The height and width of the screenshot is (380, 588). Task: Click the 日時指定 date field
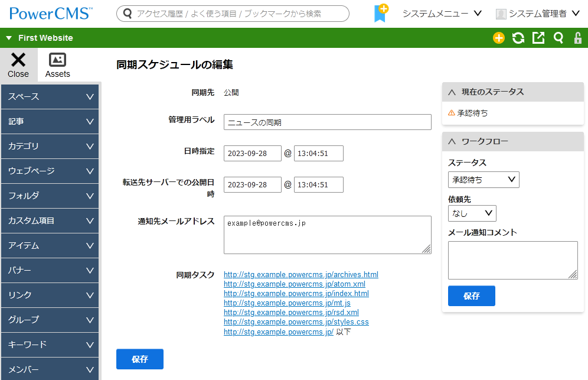point(252,153)
